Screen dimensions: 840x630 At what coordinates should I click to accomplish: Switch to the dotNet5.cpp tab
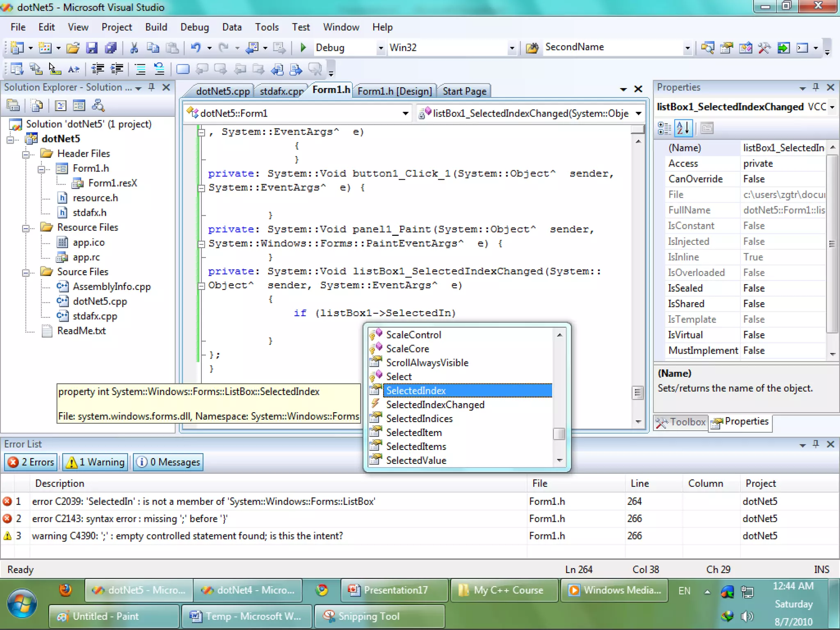[x=223, y=91]
